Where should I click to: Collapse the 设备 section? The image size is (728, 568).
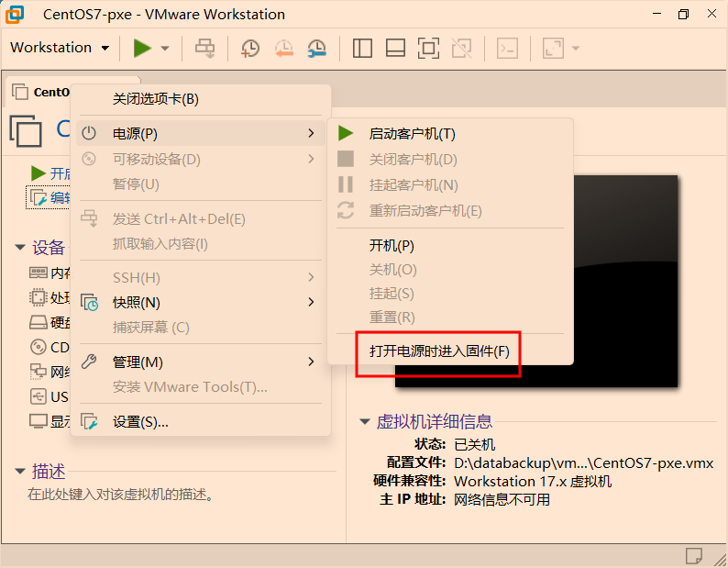20,247
